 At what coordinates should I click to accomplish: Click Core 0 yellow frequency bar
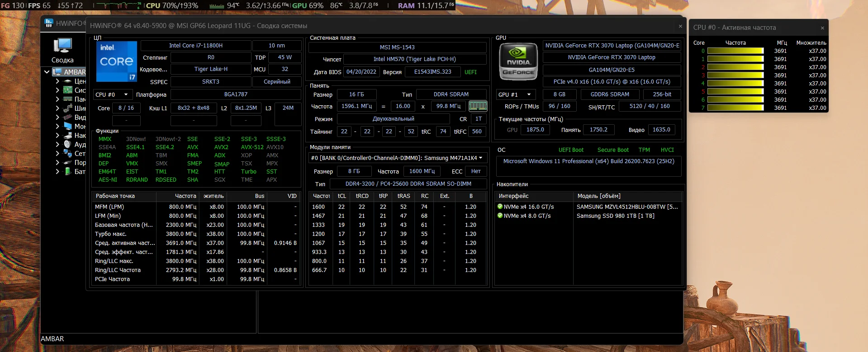coord(735,51)
